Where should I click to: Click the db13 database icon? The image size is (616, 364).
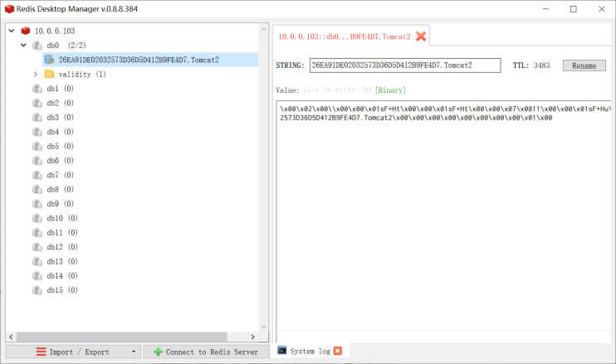37,261
